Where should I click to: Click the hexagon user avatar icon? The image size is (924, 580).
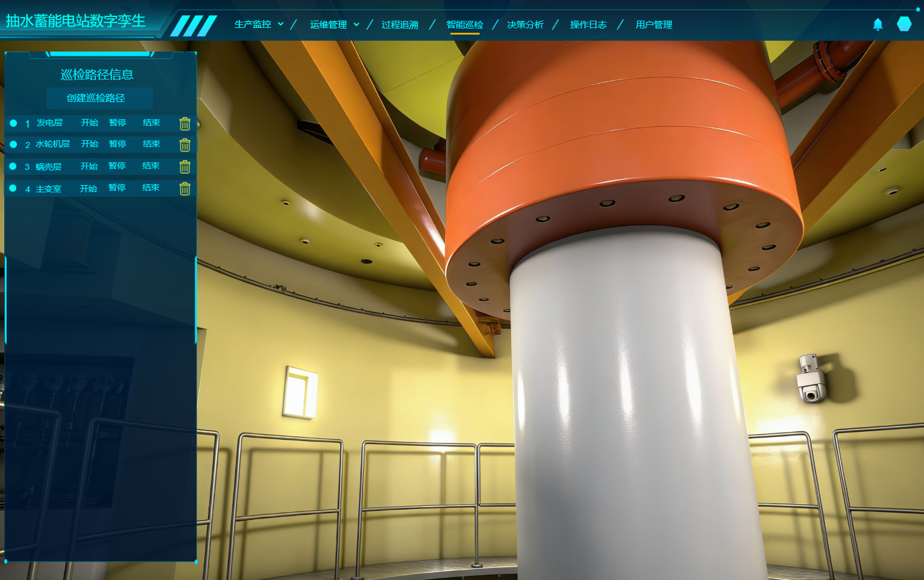point(904,24)
